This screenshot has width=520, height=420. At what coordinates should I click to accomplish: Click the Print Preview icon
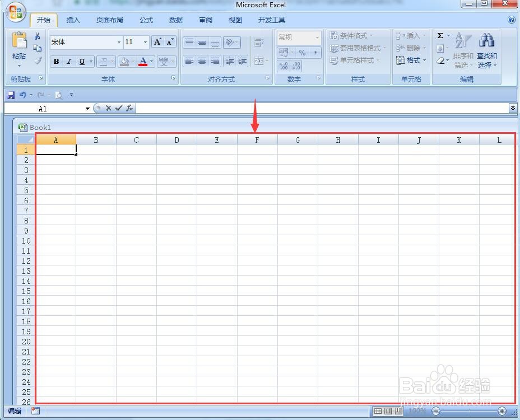point(59,95)
